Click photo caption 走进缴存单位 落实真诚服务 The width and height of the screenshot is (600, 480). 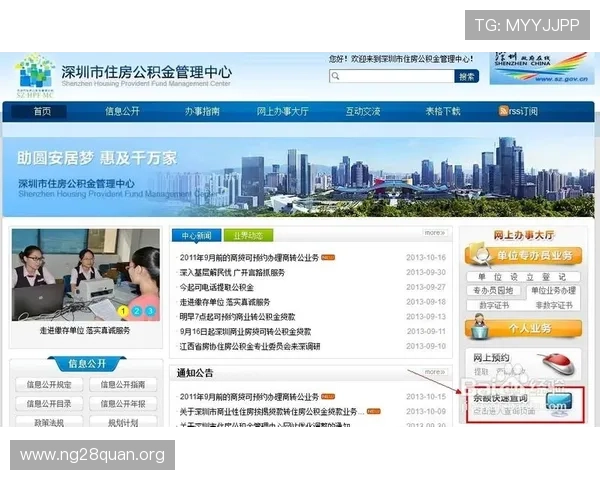point(85,330)
